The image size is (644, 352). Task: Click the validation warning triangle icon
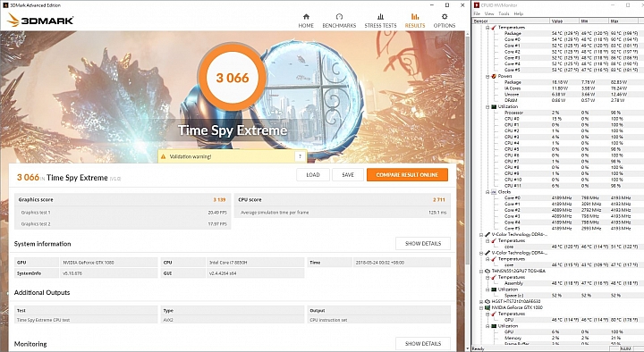[x=163, y=156]
